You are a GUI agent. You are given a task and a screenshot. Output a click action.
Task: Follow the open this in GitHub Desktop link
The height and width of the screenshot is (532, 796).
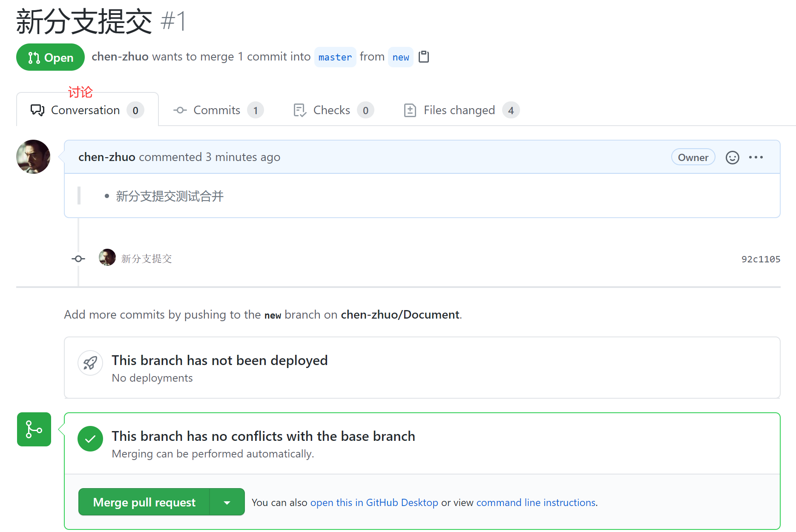coord(374,503)
